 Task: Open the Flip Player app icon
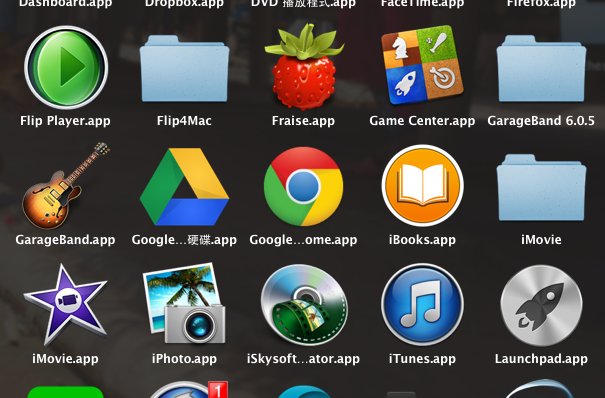tap(66, 67)
